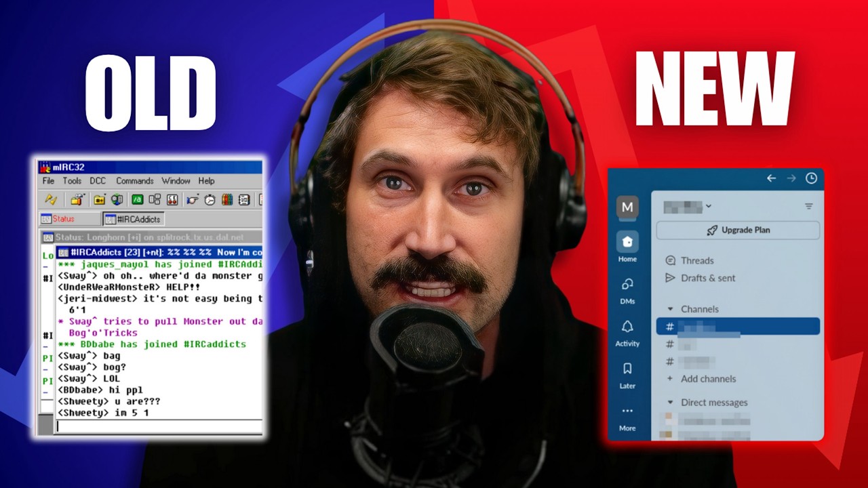Open the DCC menu
The image size is (868, 488).
[98, 181]
